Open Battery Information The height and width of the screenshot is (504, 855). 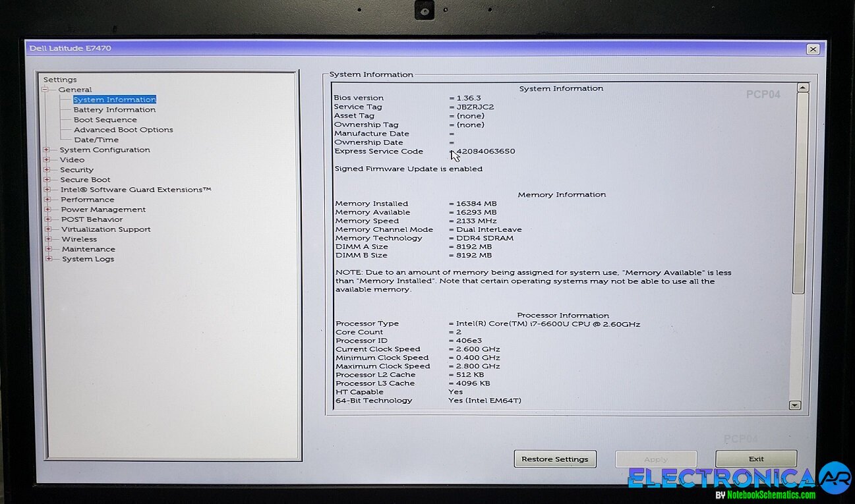(115, 109)
